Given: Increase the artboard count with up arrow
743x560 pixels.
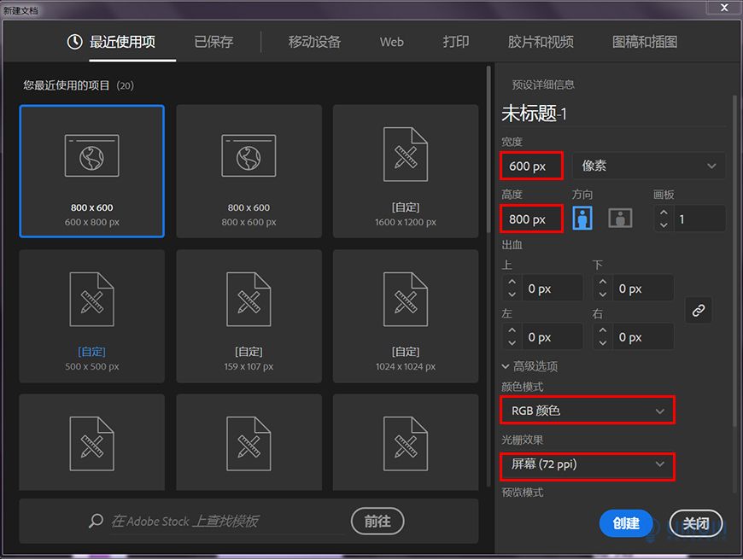Looking at the screenshot, I should tap(664, 213).
